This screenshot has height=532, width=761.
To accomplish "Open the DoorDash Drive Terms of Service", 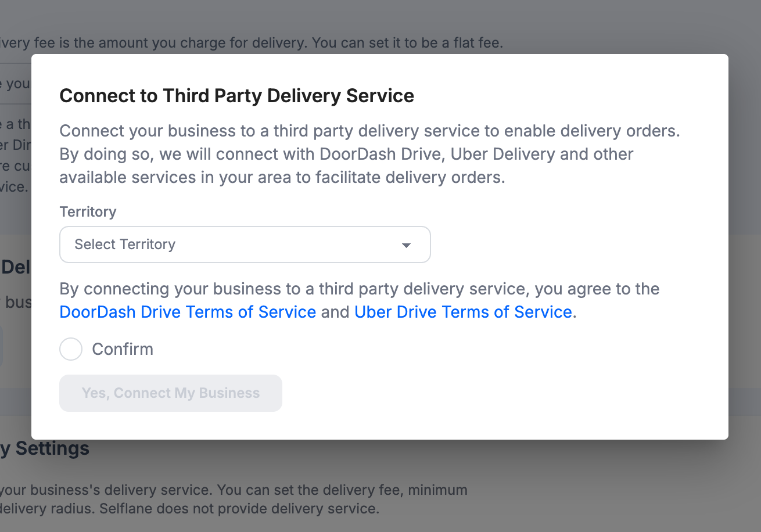I will [187, 312].
